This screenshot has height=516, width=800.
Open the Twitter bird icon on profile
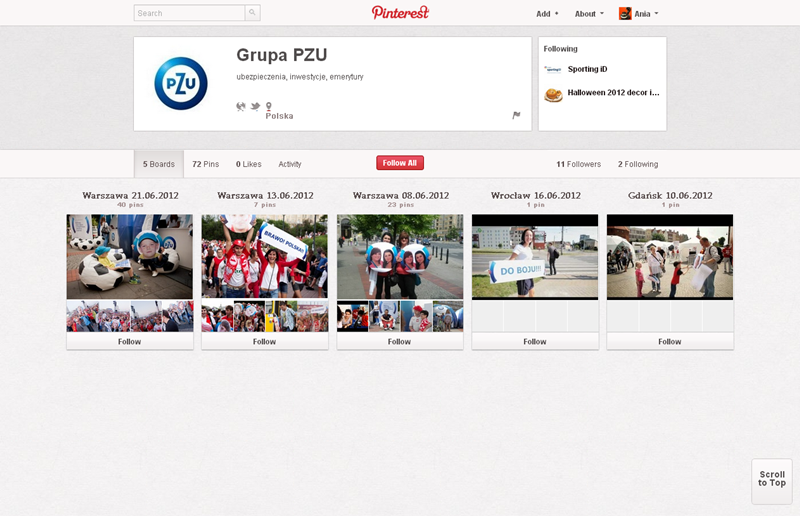tap(255, 106)
